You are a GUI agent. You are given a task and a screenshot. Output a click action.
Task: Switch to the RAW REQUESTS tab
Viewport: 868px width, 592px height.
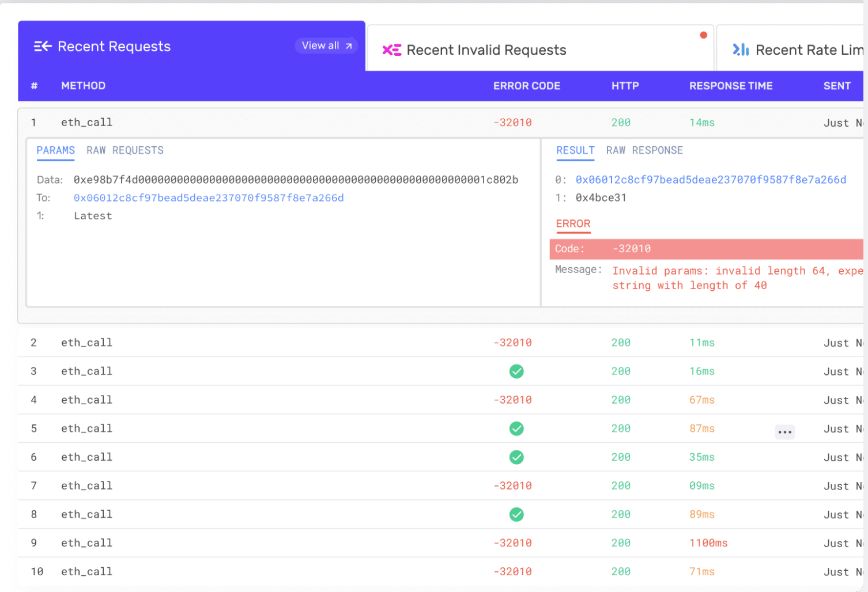point(125,150)
